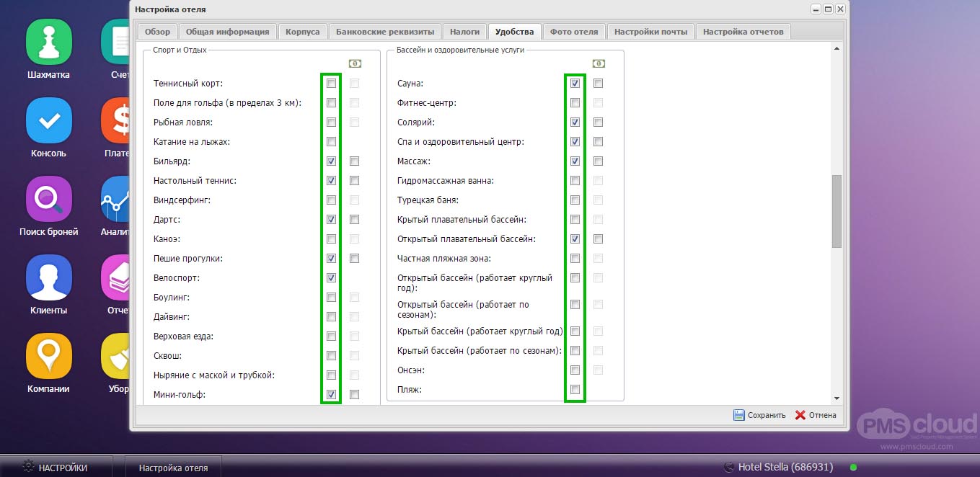This screenshot has width=980, height=477.
Task: Open Поиск броней magnifier icon
Action: point(48,199)
